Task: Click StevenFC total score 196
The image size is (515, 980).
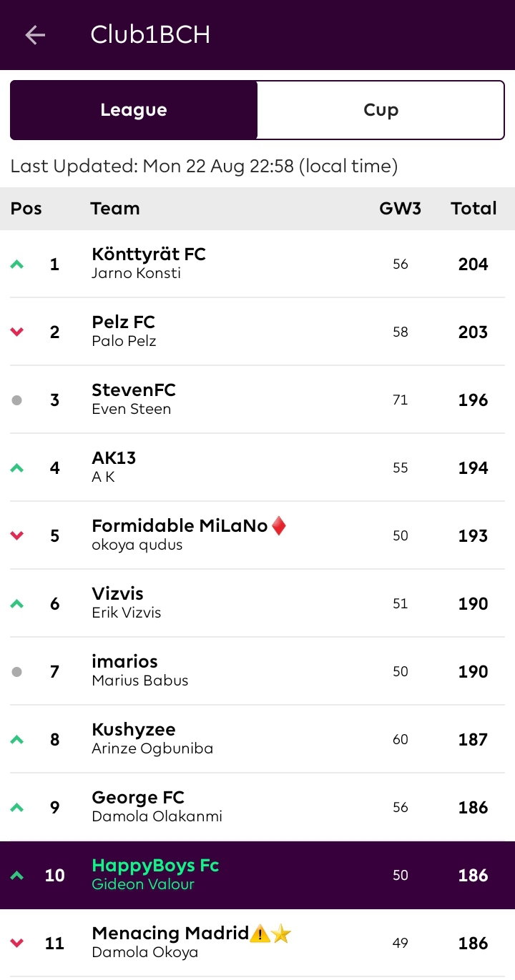Action: click(x=473, y=400)
